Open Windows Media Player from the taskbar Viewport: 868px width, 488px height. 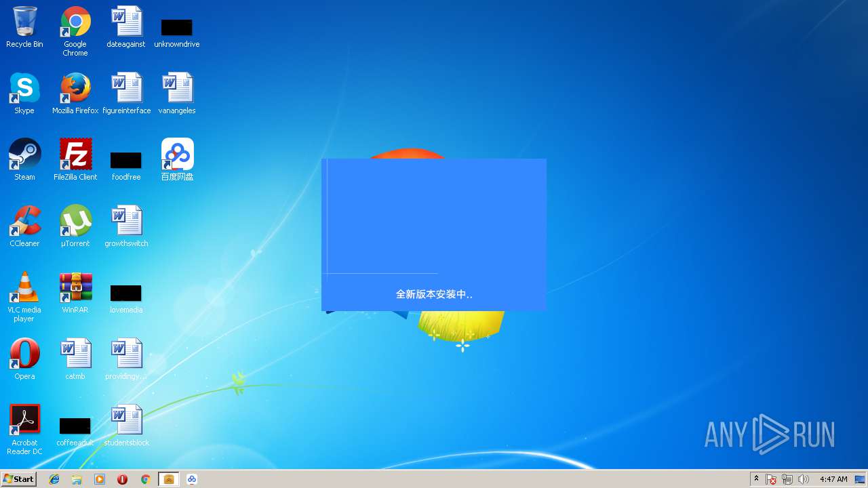click(x=100, y=479)
